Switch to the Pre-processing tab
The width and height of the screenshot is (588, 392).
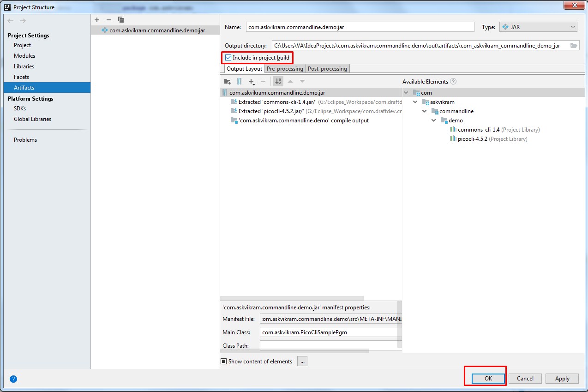(285, 68)
